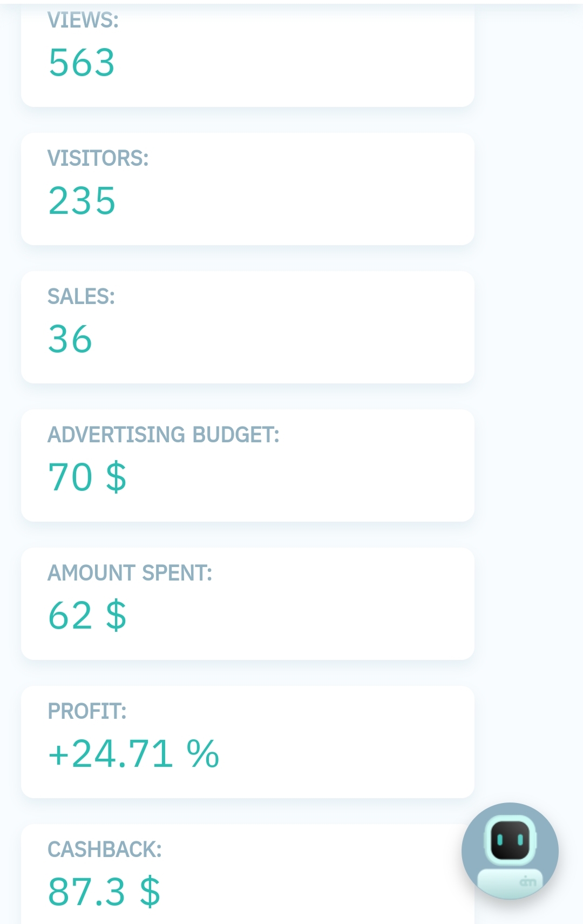The image size is (583, 924).
Task: Open the robot chat assistant by its head
Action: click(510, 840)
